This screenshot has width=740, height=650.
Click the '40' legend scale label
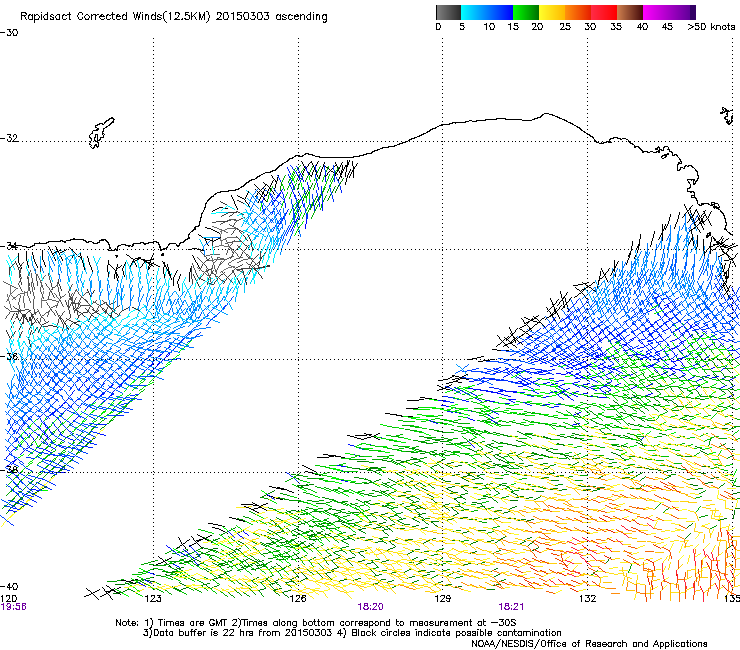coord(642,27)
